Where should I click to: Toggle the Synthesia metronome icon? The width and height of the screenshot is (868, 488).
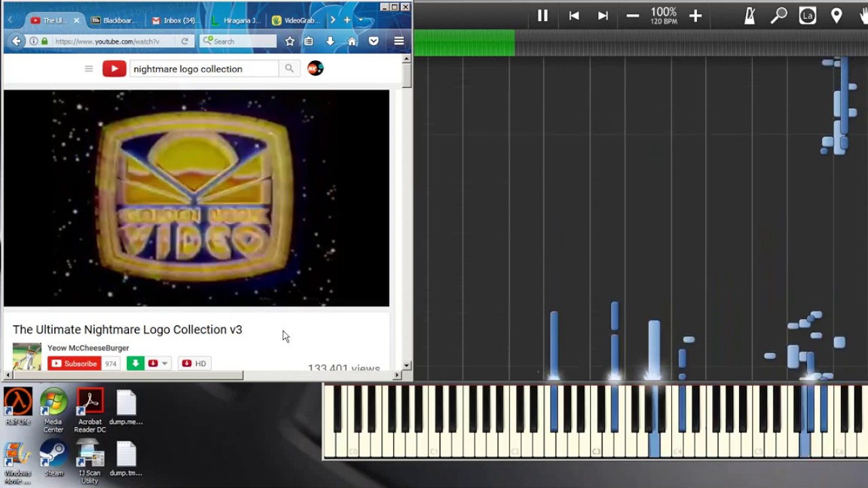749,16
